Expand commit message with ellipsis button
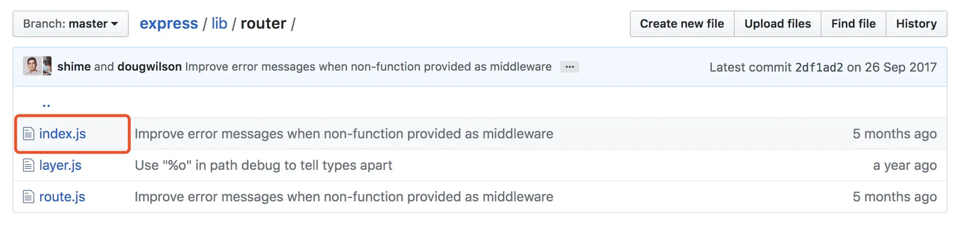The height and width of the screenshot is (250, 980). [569, 67]
